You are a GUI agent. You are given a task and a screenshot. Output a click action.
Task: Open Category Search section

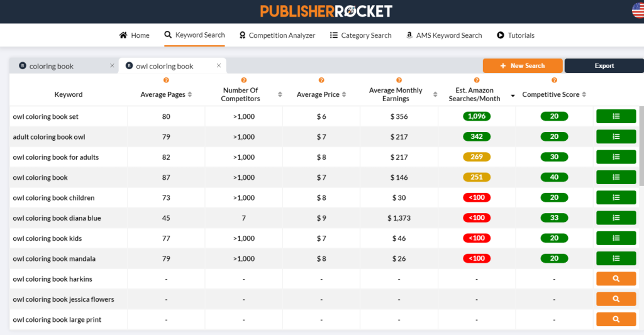pos(360,35)
